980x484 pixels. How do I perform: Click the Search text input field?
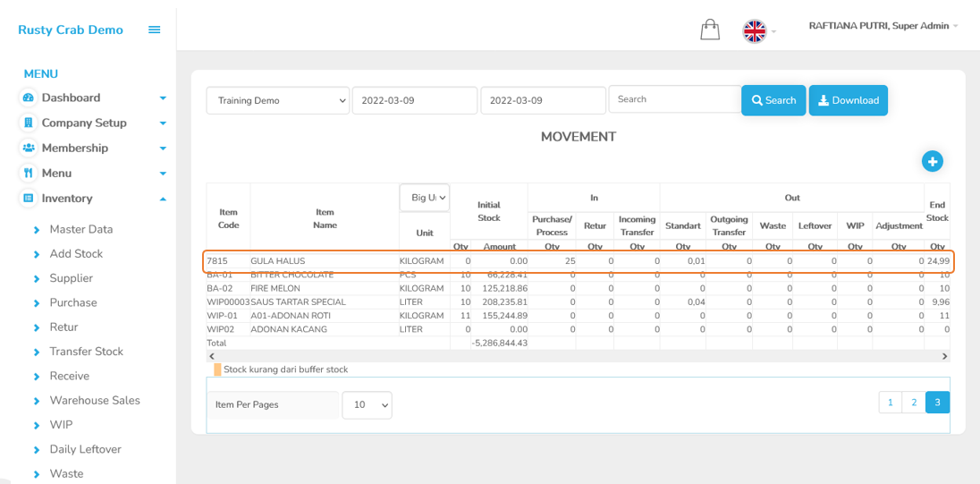point(674,99)
